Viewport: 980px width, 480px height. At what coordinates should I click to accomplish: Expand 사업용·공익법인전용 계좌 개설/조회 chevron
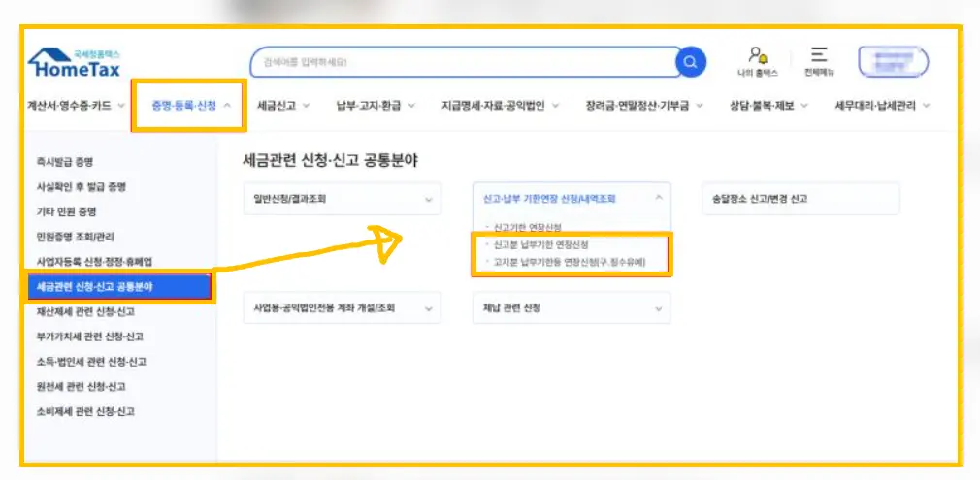[x=429, y=308]
